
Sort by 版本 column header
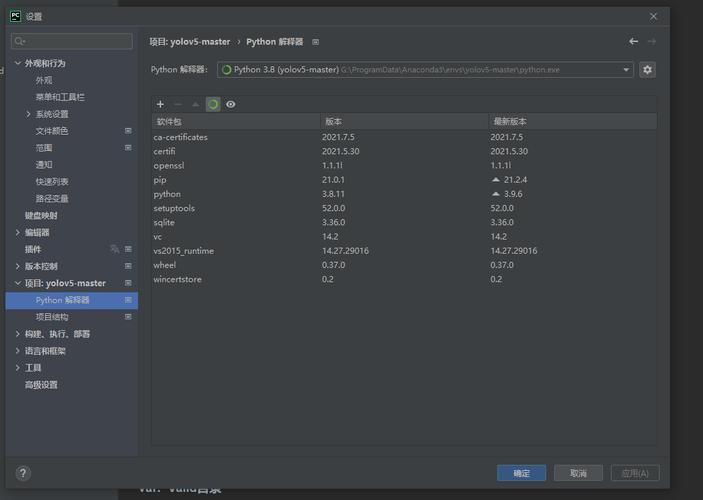pos(404,122)
